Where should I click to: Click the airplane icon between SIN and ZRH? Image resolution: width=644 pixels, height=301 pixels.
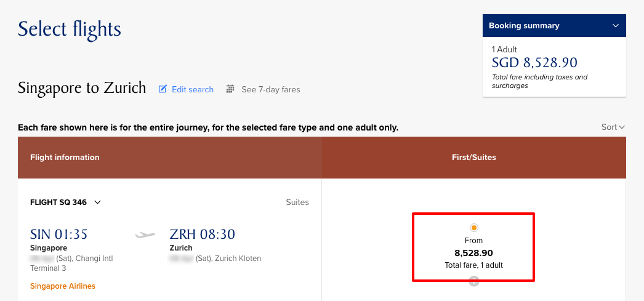[x=145, y=235]
